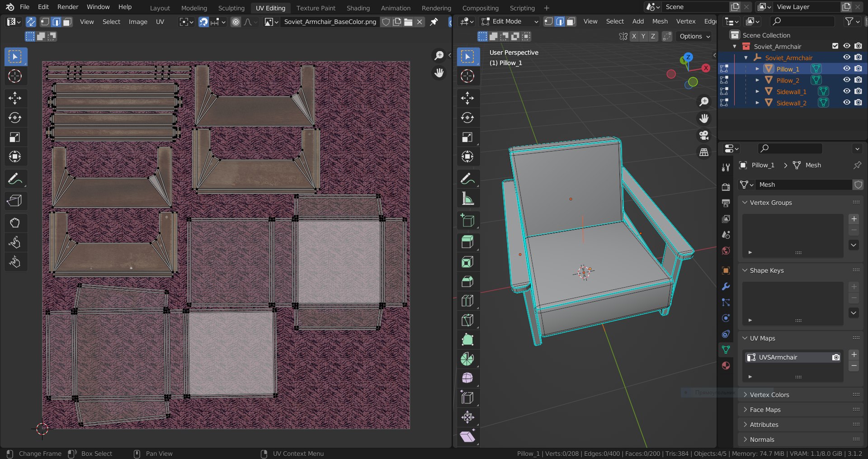Select the Spin tool

tap(467, 359)
